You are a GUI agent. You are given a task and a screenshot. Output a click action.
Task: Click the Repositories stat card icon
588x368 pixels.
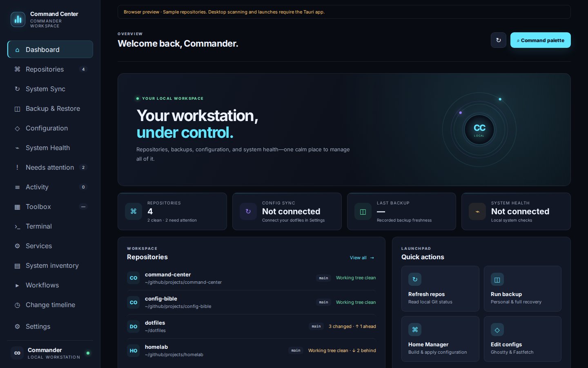tap(134, 211)
